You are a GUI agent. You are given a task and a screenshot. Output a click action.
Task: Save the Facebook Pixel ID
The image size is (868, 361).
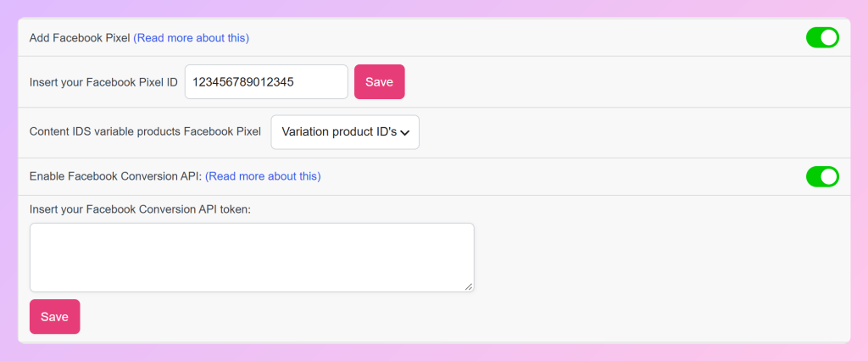(x=379, y=82)
